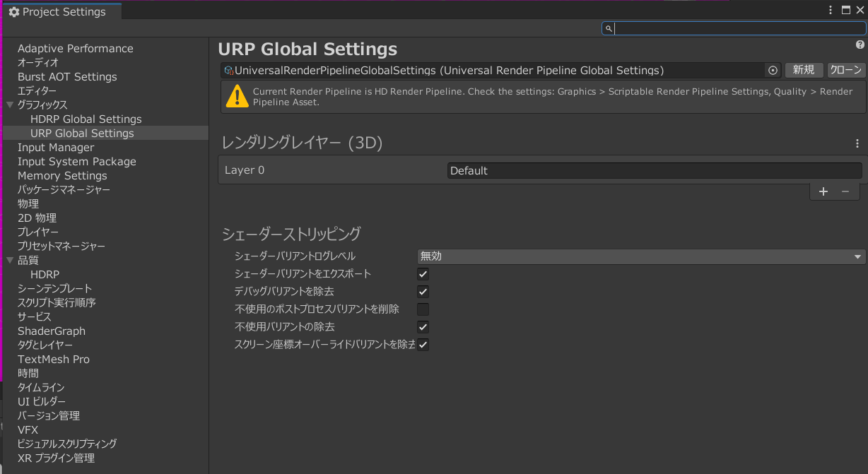
Task: Toggle シェーダーバリアントをエクスポート checkbox
Action: click(423, 274)
